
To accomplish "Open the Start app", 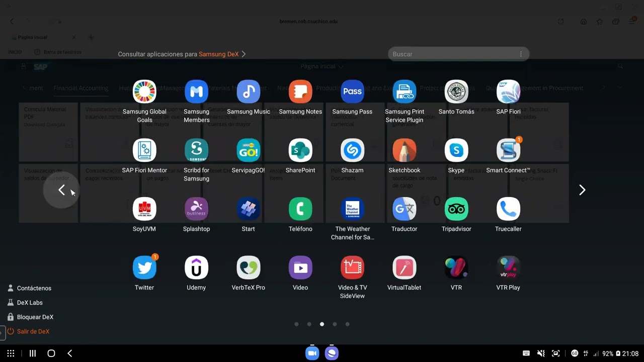I will (x=249, y=209).
